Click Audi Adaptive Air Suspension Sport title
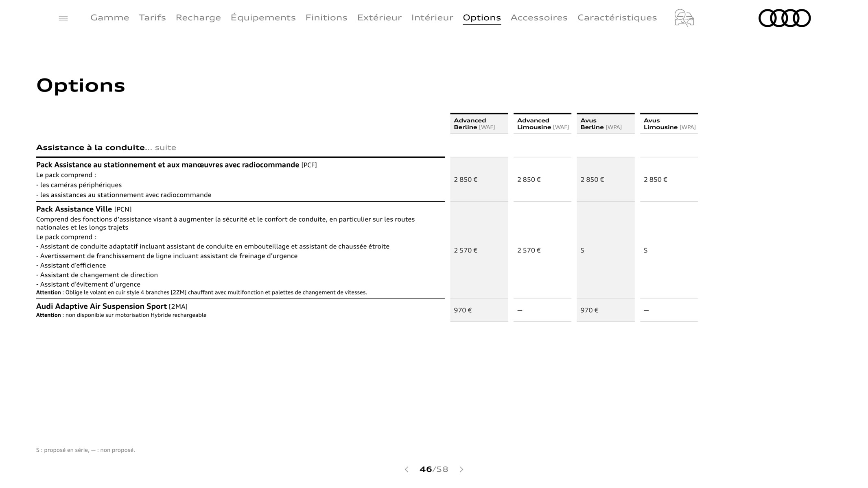The image size is (868, 488). pos(112,306)
